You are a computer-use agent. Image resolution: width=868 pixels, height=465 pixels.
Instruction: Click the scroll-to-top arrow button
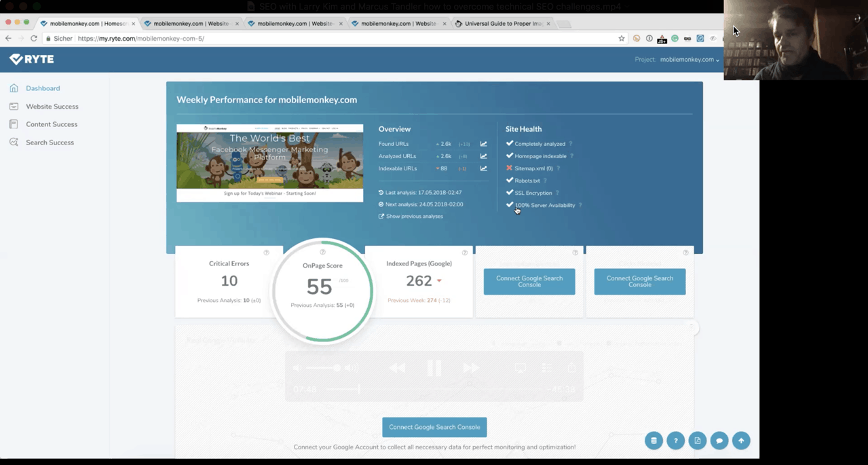(x=741, y=441)
